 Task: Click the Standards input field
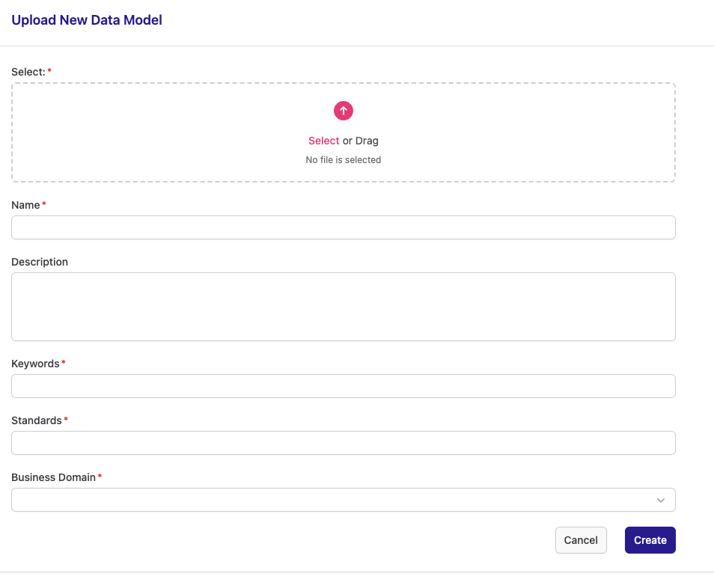tap(344, 443)
